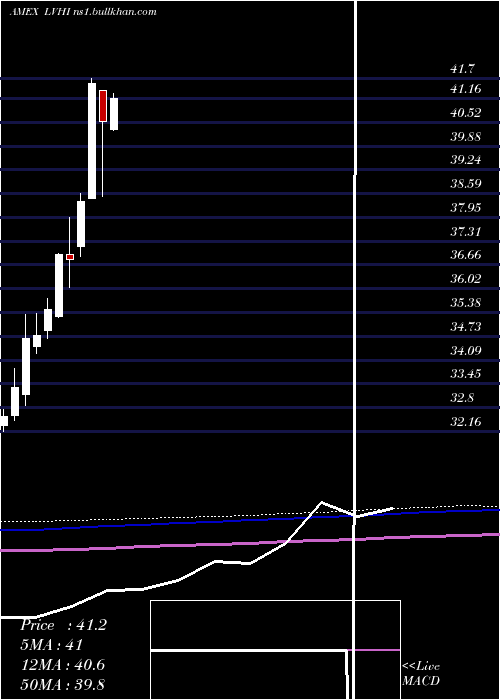Click the <<Live MACD label
Screen dimensions: 500x700
click(421, 673)
